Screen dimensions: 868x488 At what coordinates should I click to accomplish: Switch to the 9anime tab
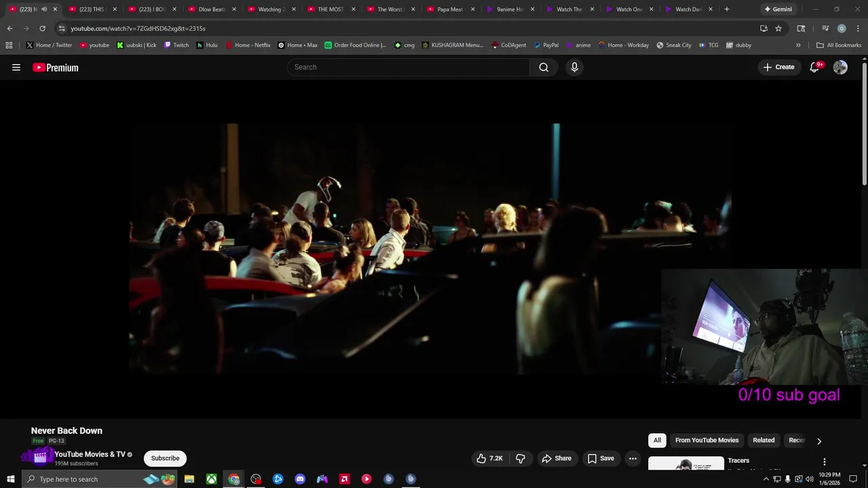tap(510, 9)
